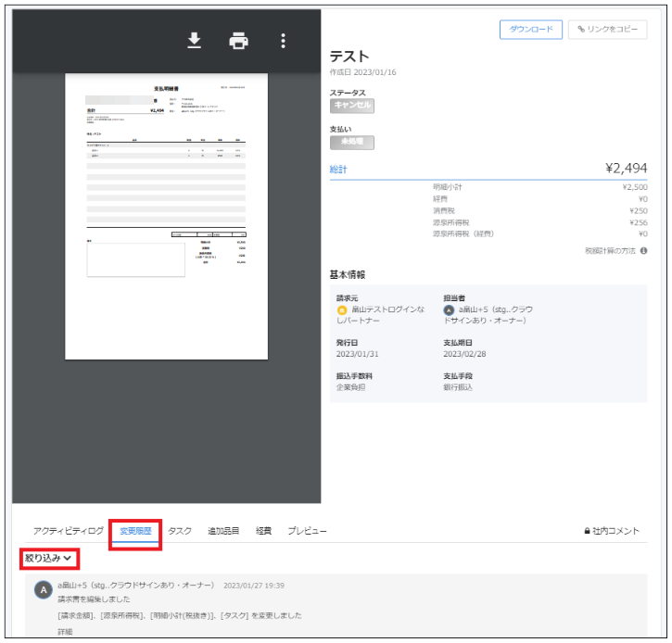The height and width of the screenshot is (643, 672).
Task: Click the 社内コメント lock label
Action: pyautogui.click(x=612, y=531)
